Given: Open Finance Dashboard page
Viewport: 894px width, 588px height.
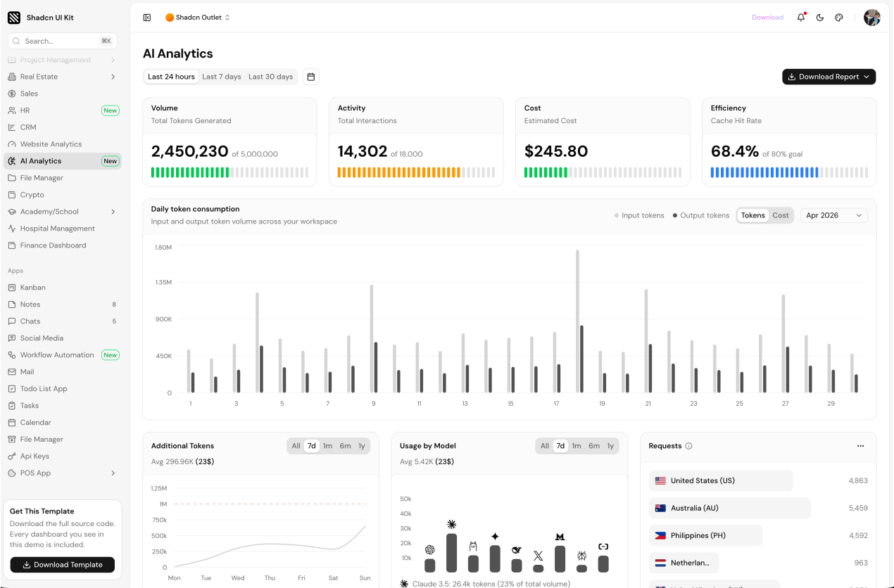Looking at the screenshot, I should 63,245.
